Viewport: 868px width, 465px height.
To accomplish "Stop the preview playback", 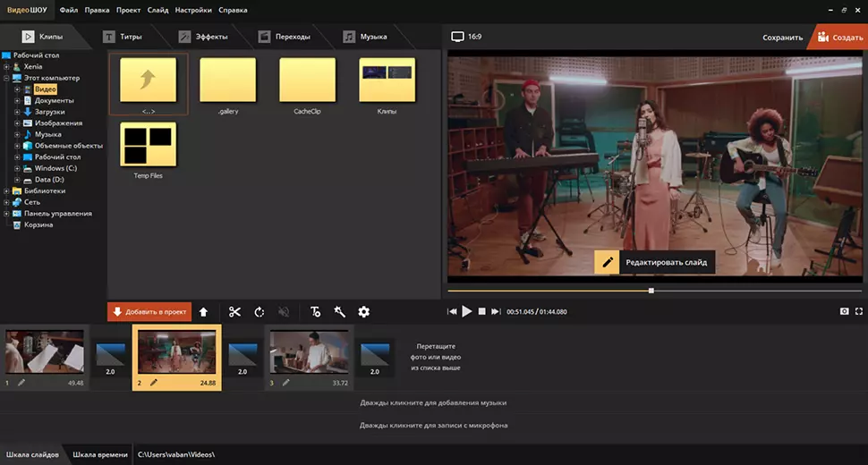I will pyautogui.click(x=481, y=311).
